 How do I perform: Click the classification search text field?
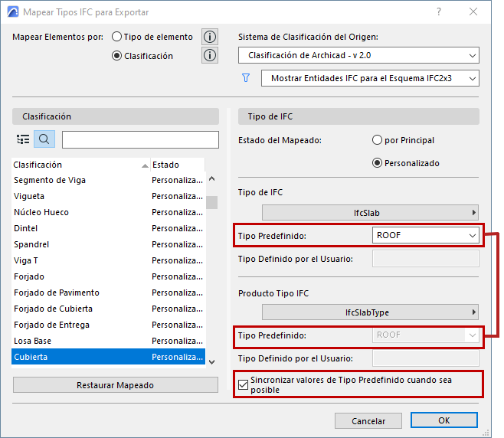(140, 139)
